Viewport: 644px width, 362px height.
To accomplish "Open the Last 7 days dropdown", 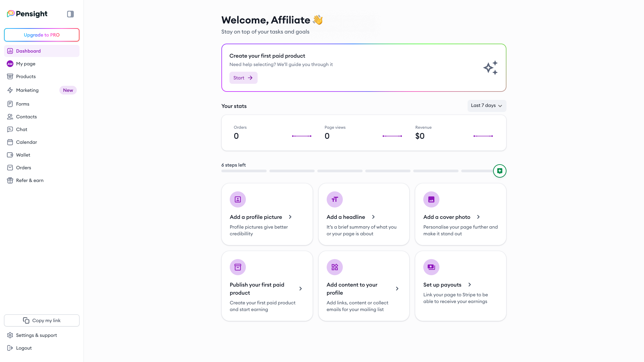I will point(487,106).
